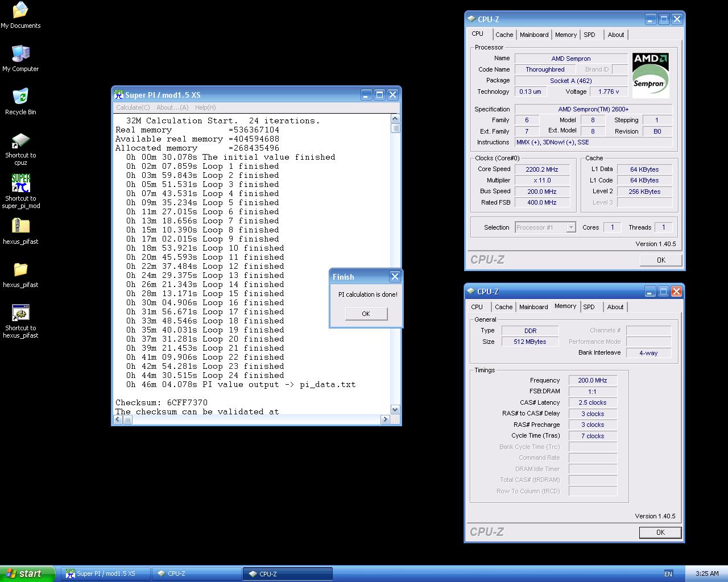Screen dimensions: 728x582
Task: Open the About...(A) menu in Super PI
Action: (x=172, y=107)
